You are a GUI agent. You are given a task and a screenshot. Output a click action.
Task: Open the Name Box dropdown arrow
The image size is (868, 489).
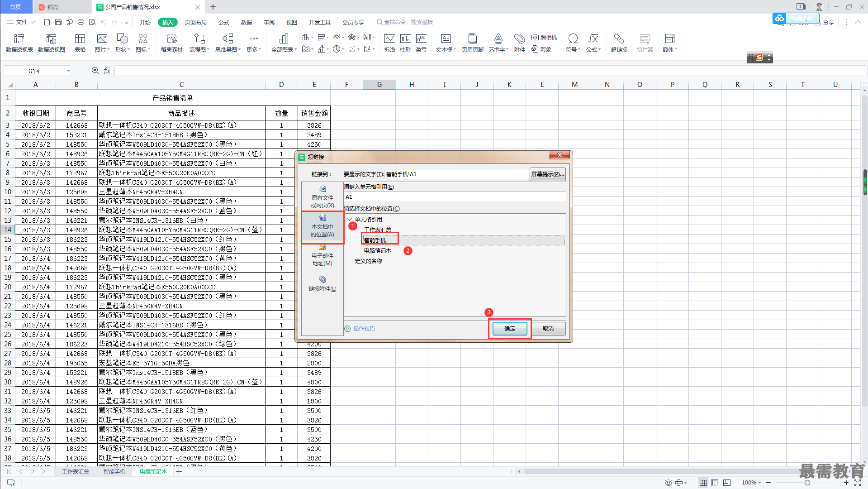click(x=68, y=71)
